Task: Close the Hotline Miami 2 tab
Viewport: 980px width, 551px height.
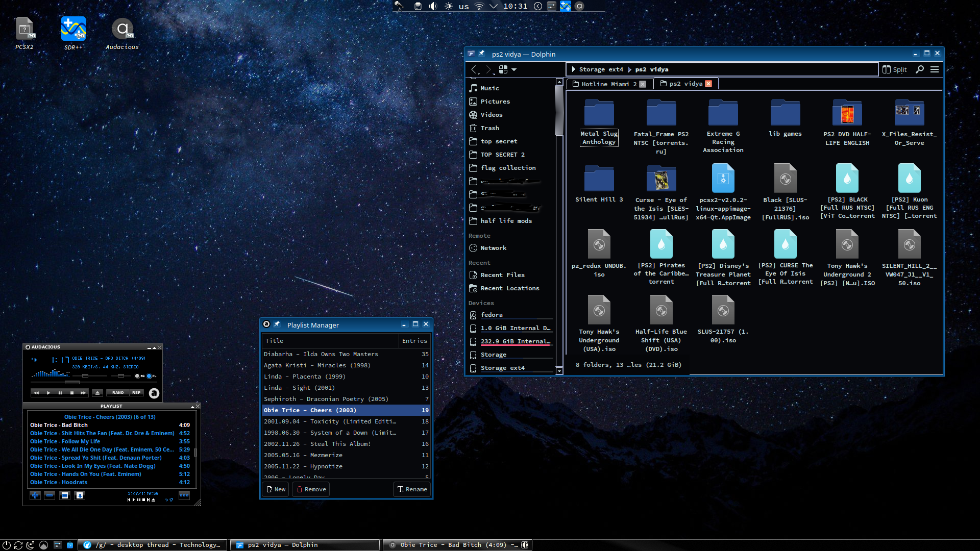Action: tap(643, 84)
